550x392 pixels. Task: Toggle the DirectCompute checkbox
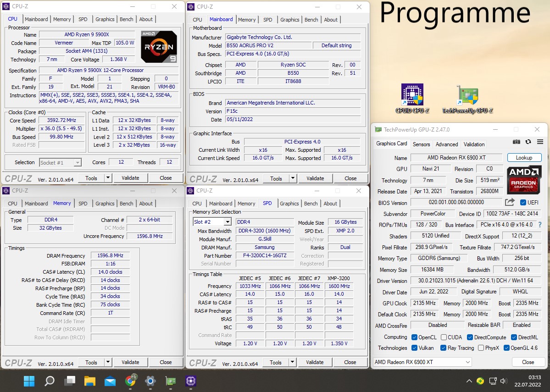click(x=470, y=337)
